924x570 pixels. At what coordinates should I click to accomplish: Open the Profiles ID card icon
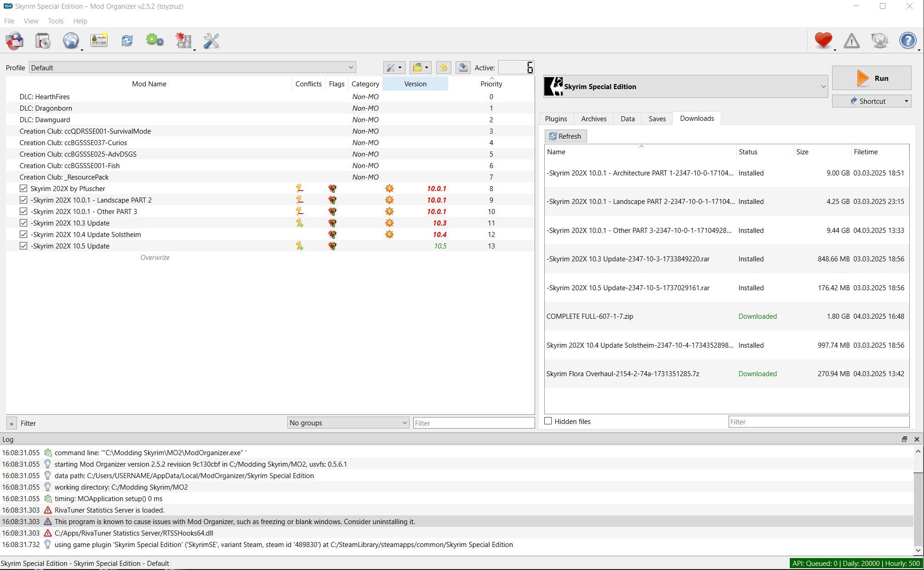[x=99, y=41]
